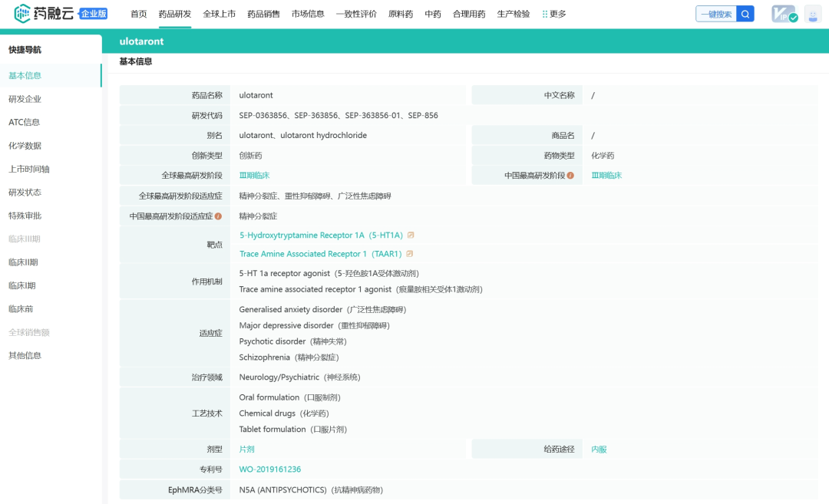Viewport: 829px width, 504px height.
Task: Select 临床II期 in the sidebar
Action: click(x=23, y=262)
